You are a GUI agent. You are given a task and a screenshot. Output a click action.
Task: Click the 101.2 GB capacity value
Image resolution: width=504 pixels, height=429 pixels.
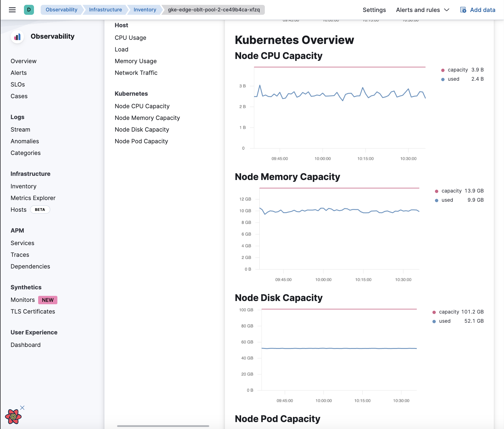(x=473, y=312)
